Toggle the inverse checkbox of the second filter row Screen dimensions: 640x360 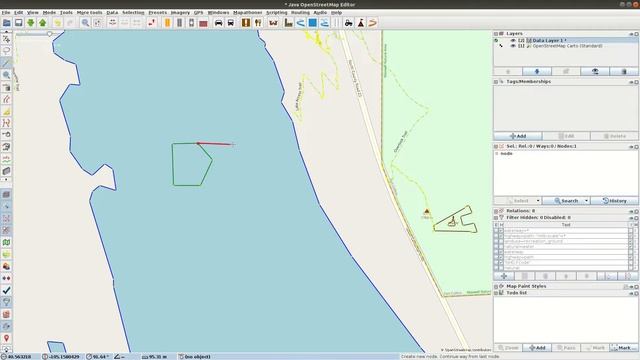pos(631,236)
